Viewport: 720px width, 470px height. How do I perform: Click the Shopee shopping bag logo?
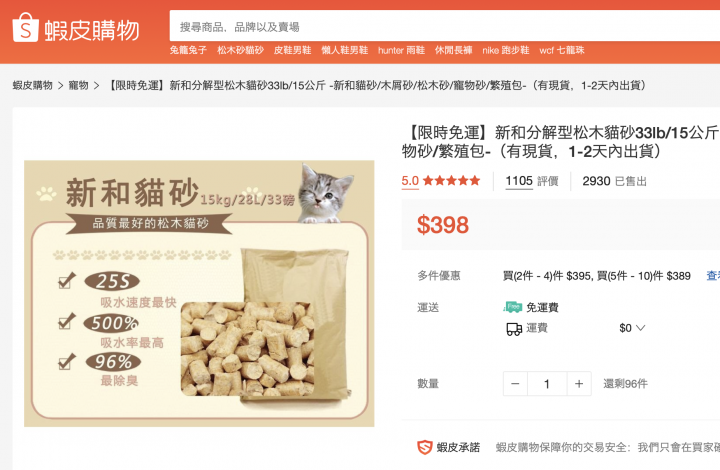coord(25,28)
